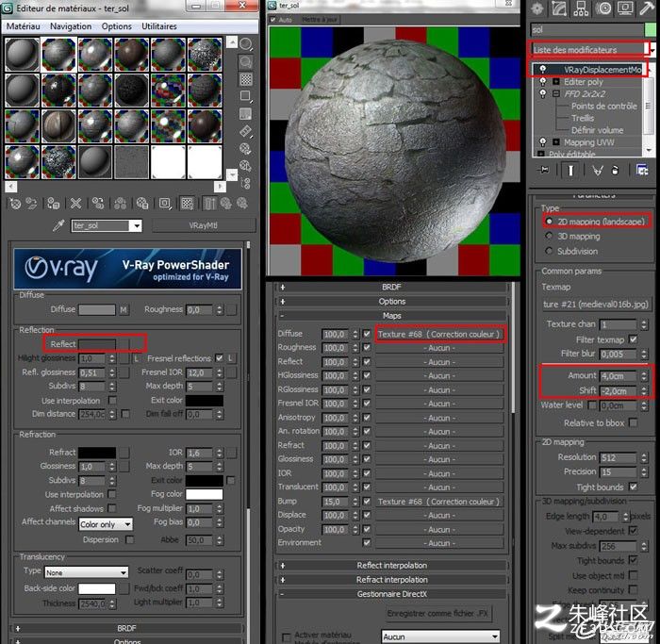Image resolution: width=660 pixels, height=644 pixels.
Task: Open the Material/Map Navigator icon
Action: (x=246, y=183)
